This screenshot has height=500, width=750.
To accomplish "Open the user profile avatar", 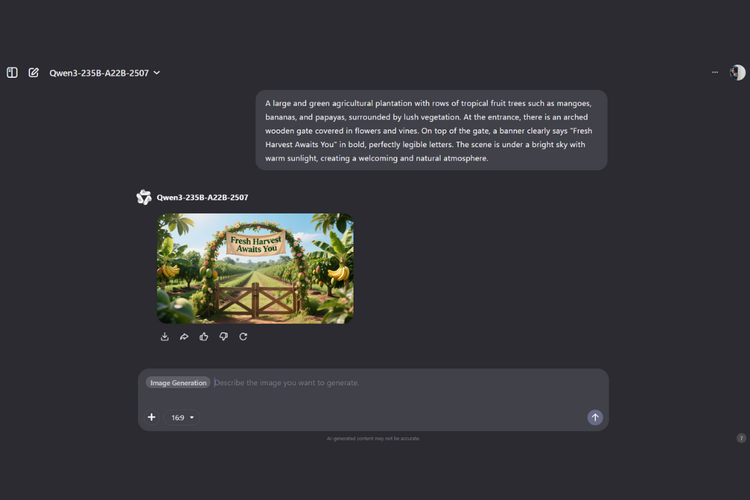I will [737, 72].
